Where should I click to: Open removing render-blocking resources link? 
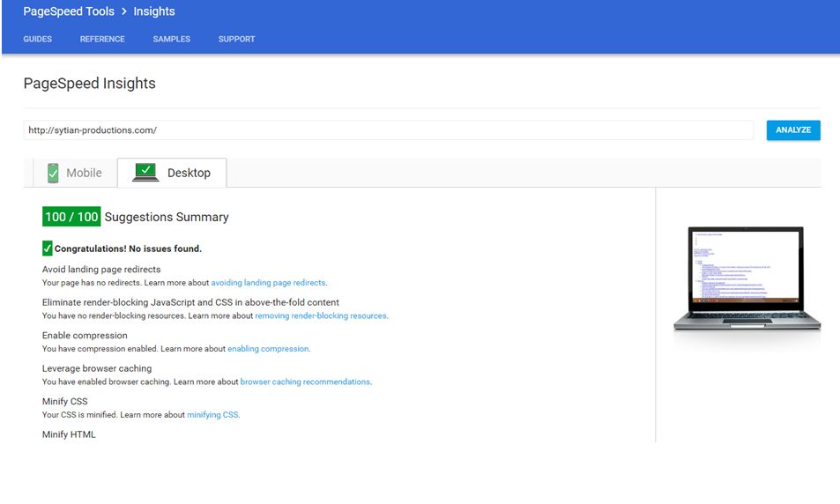[x=320, y=316]
